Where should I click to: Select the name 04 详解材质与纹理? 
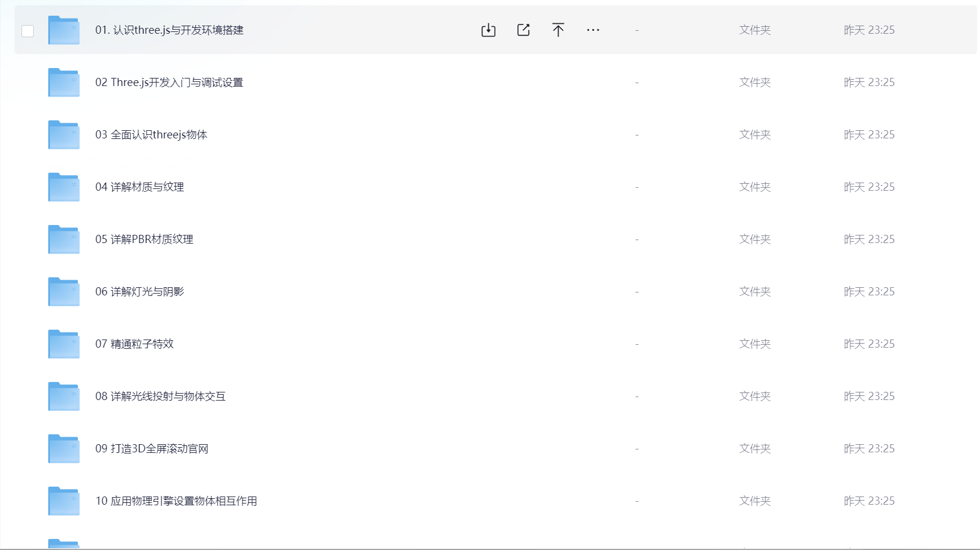[x=140, y=187]
